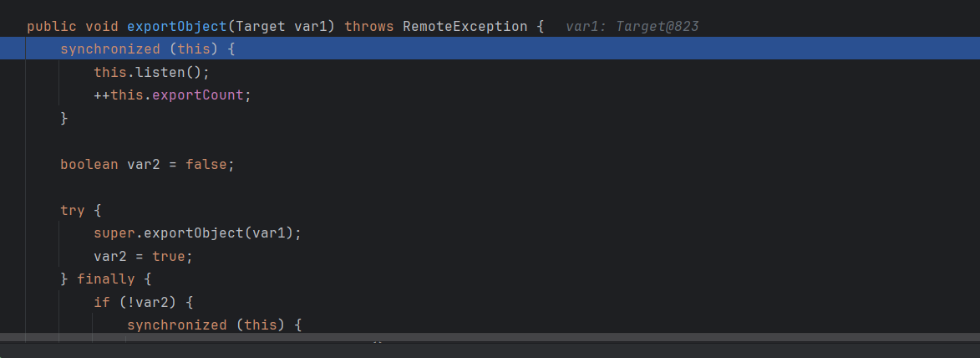Place the cursor on the try keyword

tap(72, 210)
